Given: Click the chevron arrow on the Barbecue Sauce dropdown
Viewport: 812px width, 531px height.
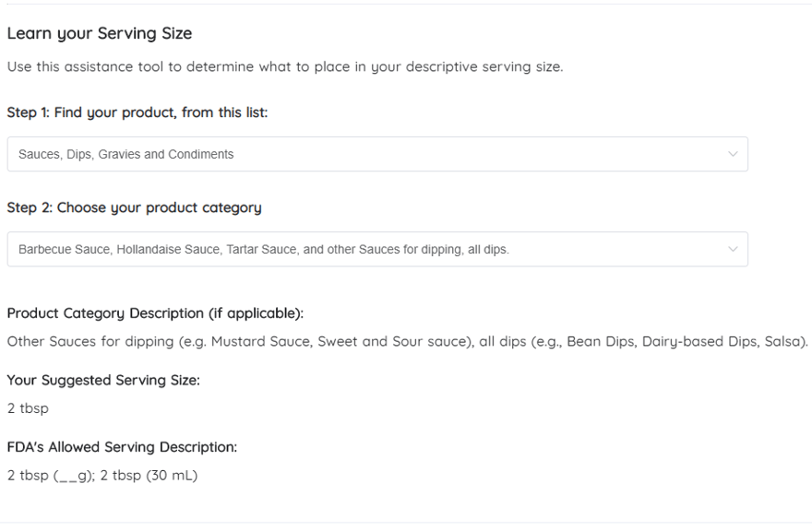Looking at the screenshot, I should point(733,250).
